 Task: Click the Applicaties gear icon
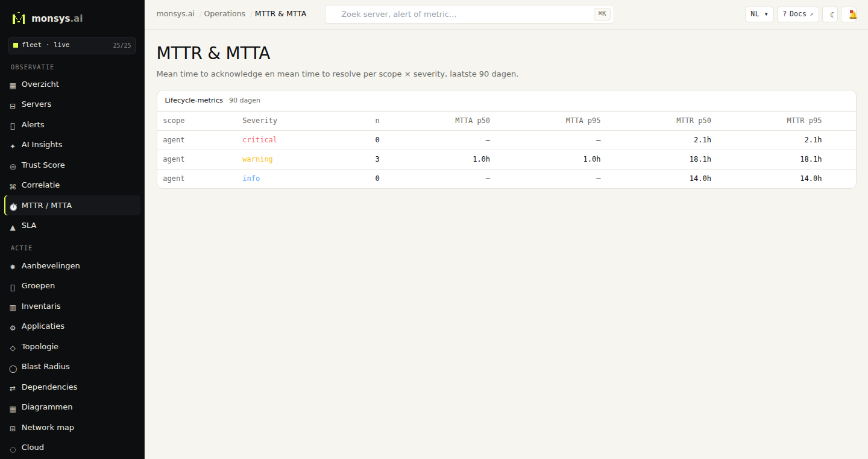click(x=13, y=328)
